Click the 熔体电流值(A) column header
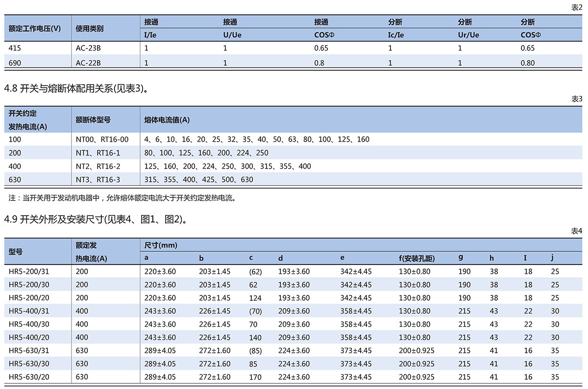588x389 pixels. [x=167, y=120]
